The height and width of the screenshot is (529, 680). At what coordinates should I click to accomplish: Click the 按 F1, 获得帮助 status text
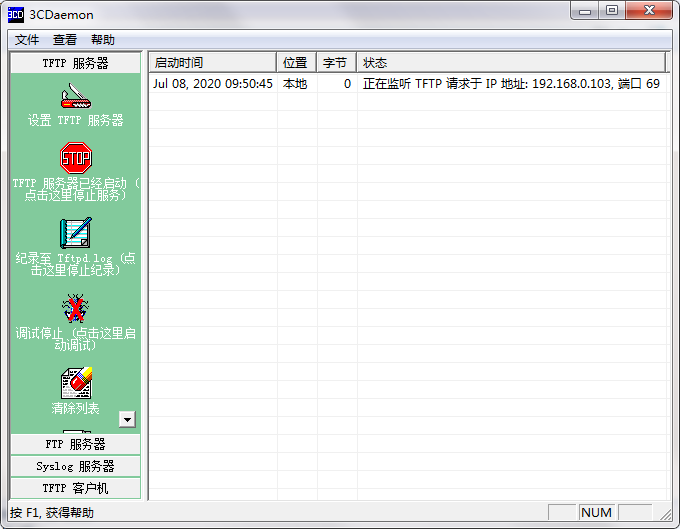(52, 513)
